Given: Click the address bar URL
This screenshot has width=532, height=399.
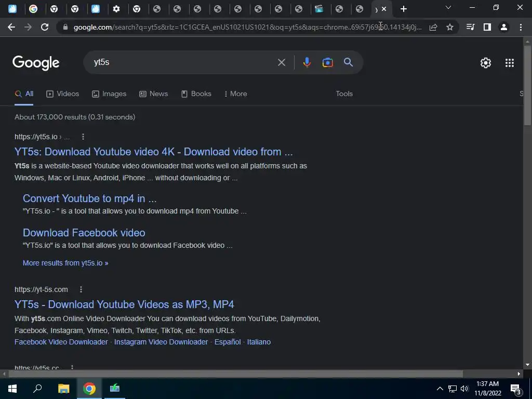Looking at the screenshot, I should point(247,27).
